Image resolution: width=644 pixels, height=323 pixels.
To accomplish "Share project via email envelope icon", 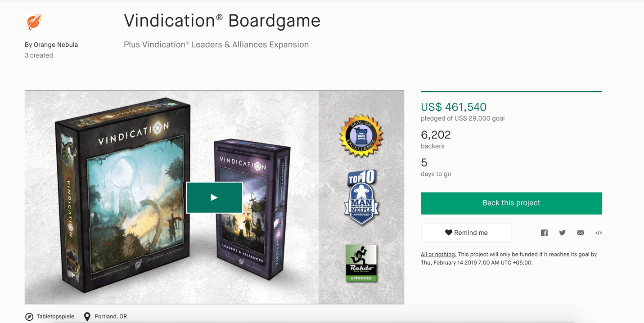I will click(x=581, y=233).
